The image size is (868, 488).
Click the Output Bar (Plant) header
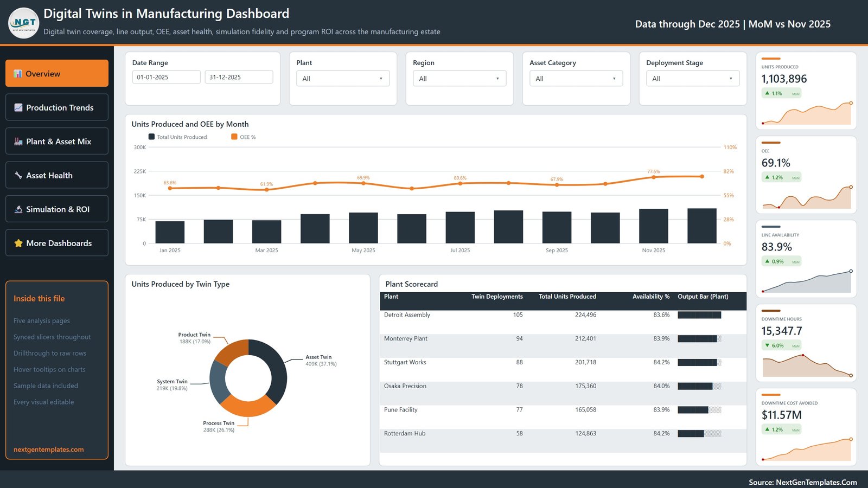(x=703, y=297)
